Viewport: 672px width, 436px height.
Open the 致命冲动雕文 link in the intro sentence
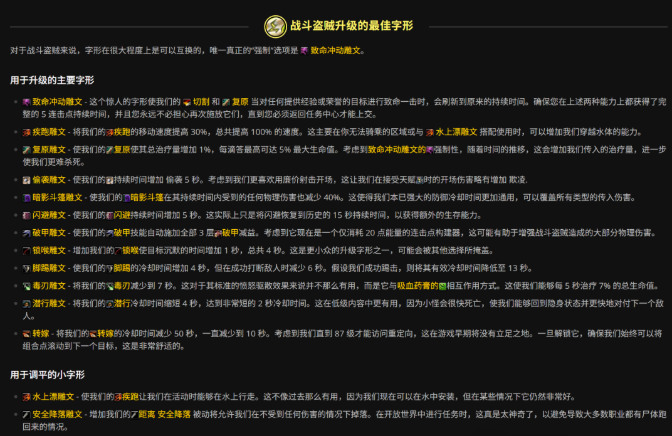pyautogui.click(x=349, y=49)
